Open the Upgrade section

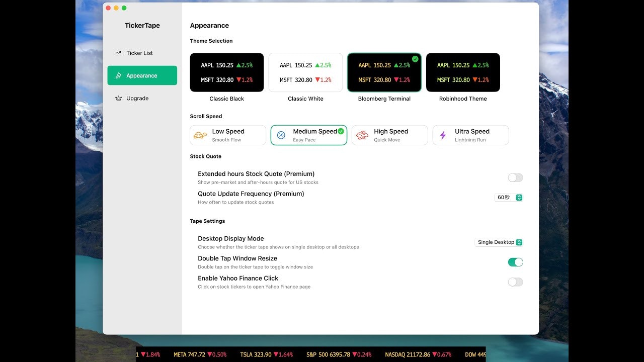click(142, 98)
